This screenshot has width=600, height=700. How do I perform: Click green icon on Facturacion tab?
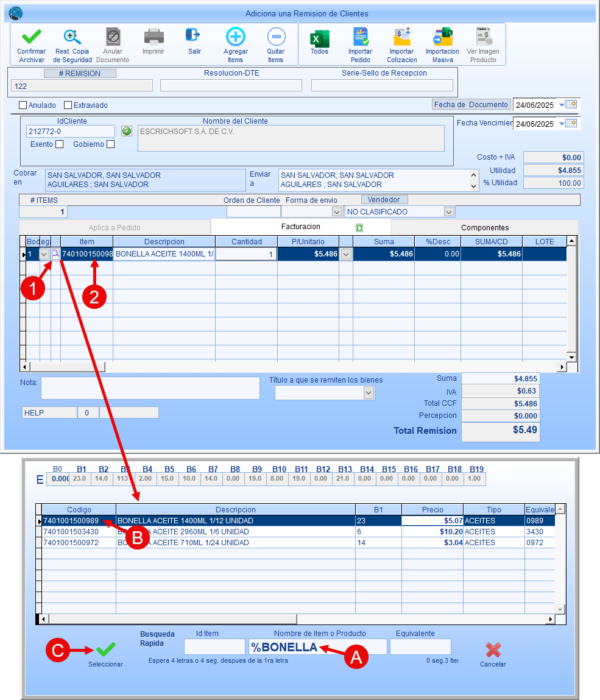(359, 228)
